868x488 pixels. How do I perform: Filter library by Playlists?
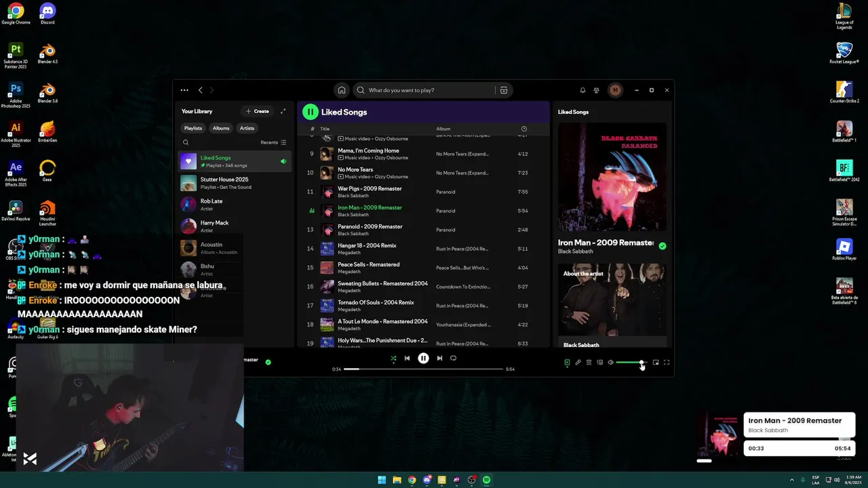tap(193, 128)
